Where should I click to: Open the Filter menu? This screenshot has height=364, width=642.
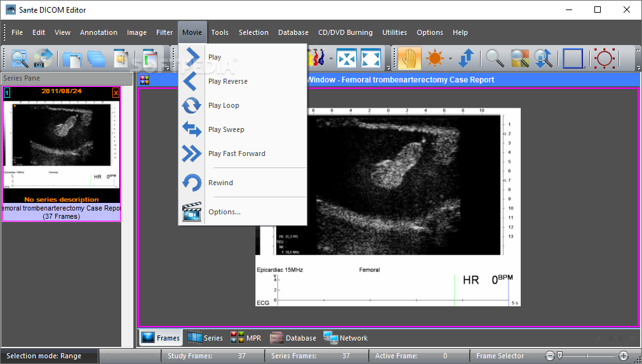[x=164, y=32]
